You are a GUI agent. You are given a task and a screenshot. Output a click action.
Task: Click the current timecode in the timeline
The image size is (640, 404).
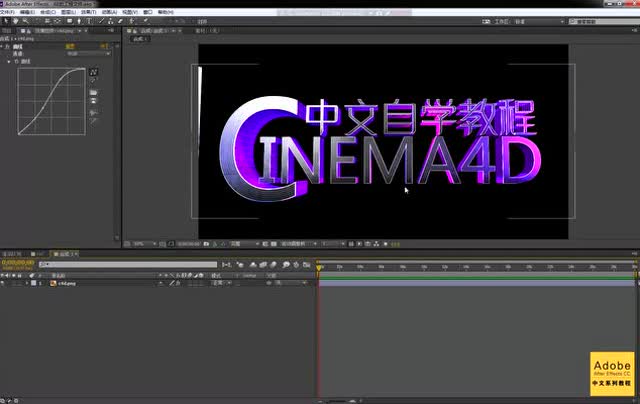[18, 263]
